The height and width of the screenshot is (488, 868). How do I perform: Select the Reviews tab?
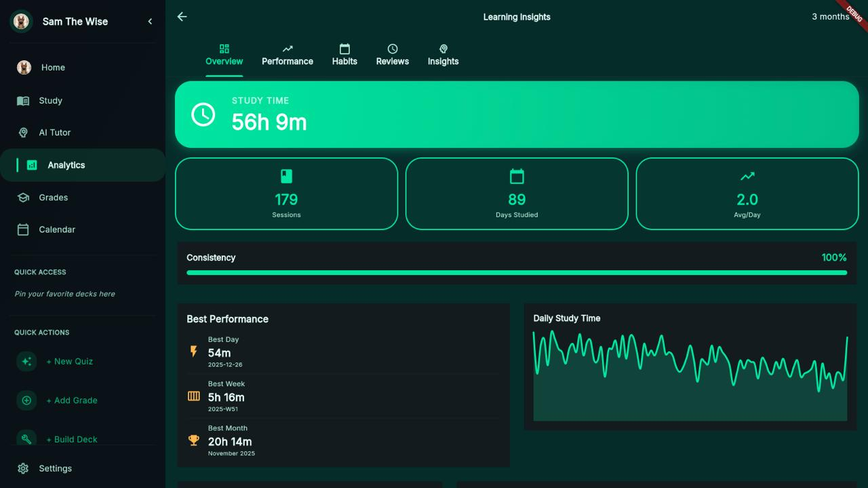(392, 54)
